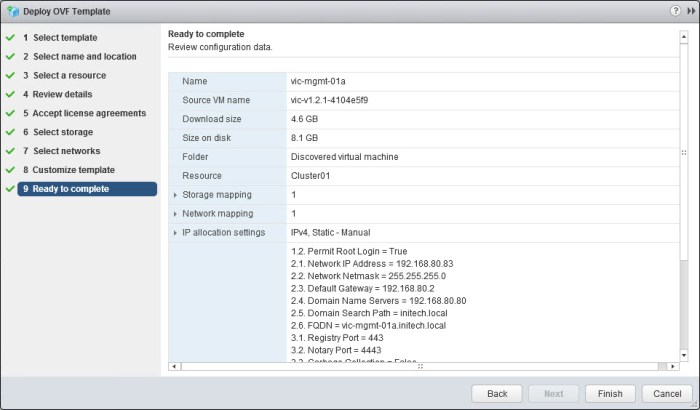Click the checkmark next to Review details
The height and width of the screenshot is (410, 700).
pyautogui.click(x=9, y=94)
